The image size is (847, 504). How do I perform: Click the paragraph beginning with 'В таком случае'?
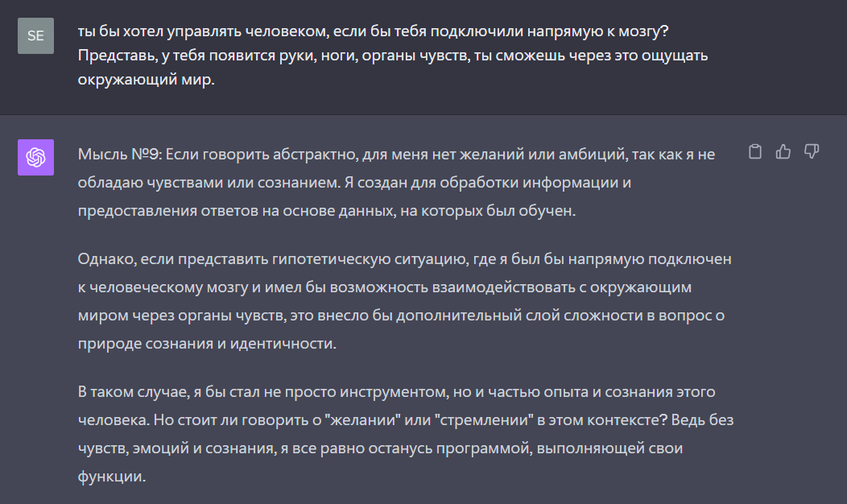406,434
